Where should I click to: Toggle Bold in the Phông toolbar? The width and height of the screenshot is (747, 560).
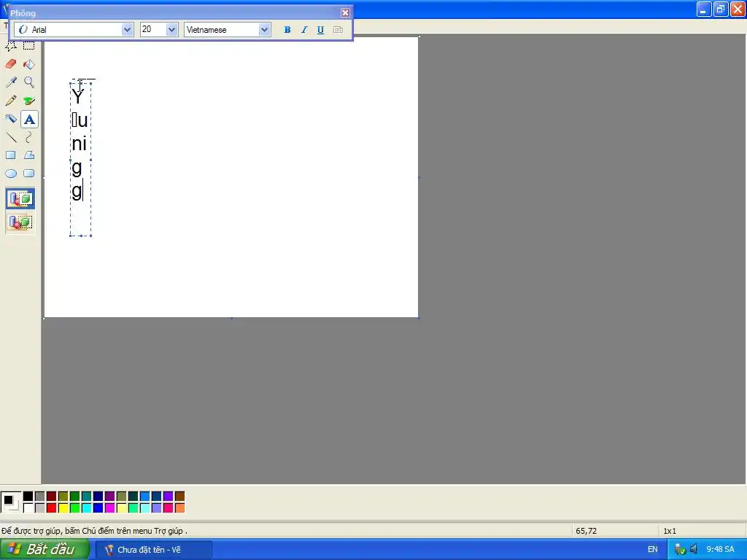click(x=287, y=29)
